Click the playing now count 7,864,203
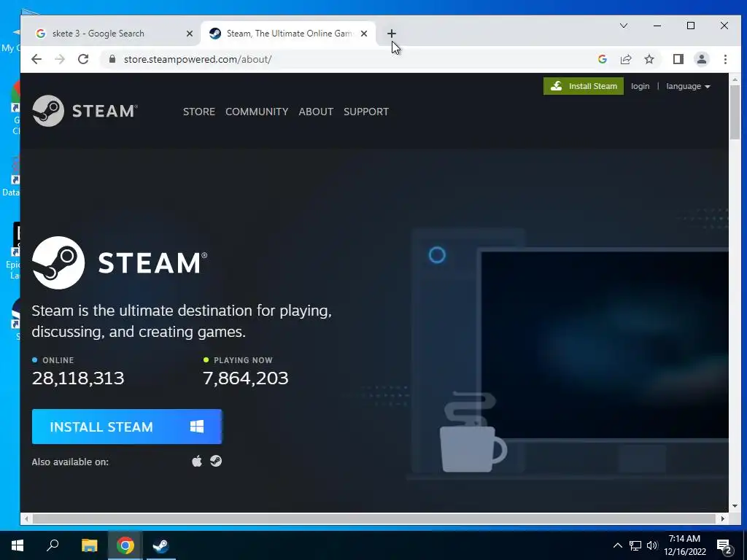747x560 pixels. [x=246, y=378]
